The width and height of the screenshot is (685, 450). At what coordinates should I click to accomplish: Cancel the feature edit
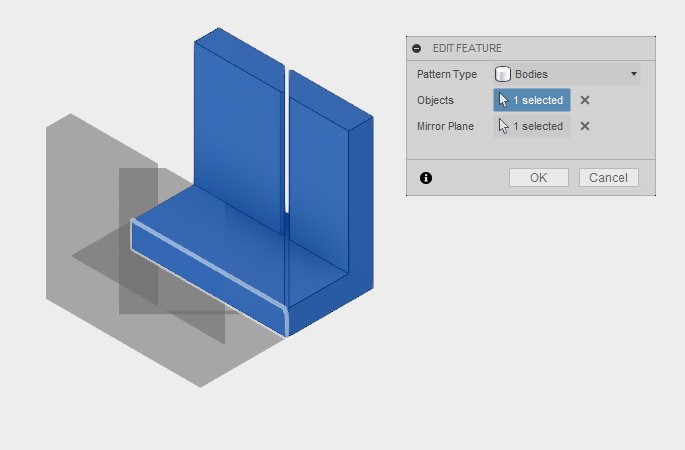point(609,178)
